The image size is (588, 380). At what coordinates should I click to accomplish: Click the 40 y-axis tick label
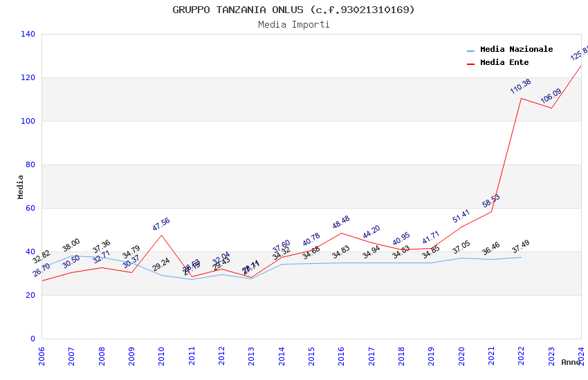pos(30,251)
